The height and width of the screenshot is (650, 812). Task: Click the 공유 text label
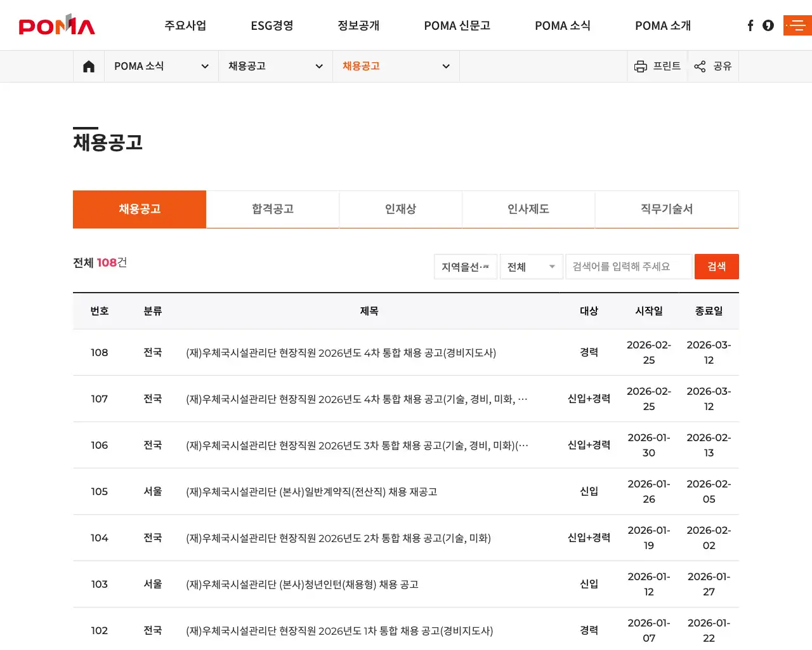coord(723,66)
